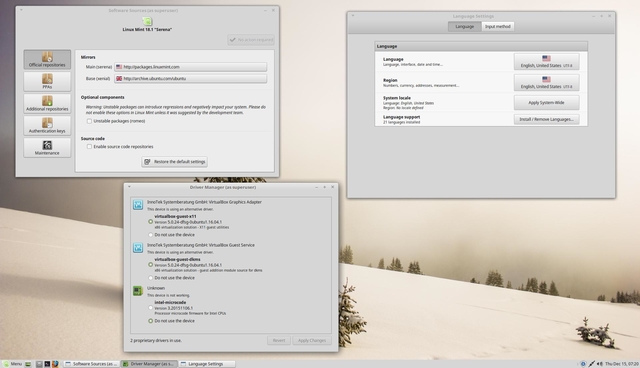Open Additional repositories section
640x368 pixels.
47,104
